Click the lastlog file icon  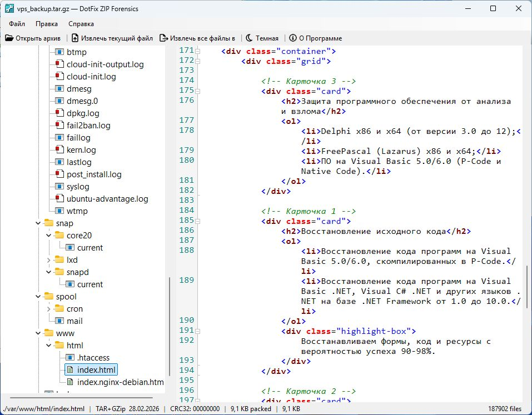click(59, 162)
